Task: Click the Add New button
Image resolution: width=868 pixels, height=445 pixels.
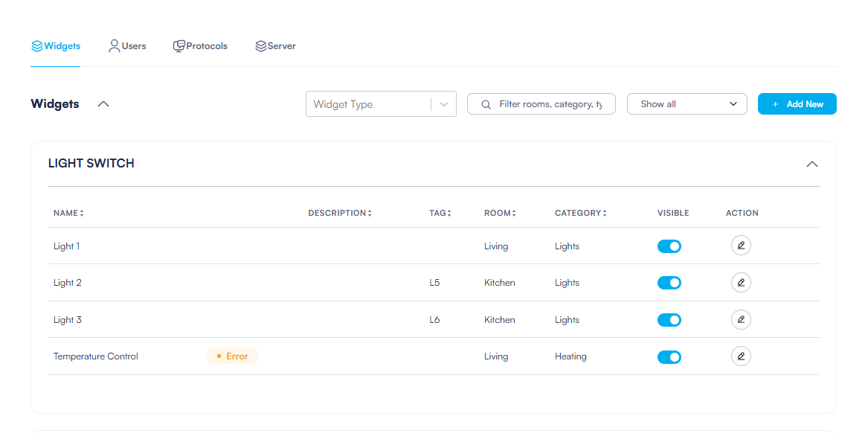Action: coord(797,104)
